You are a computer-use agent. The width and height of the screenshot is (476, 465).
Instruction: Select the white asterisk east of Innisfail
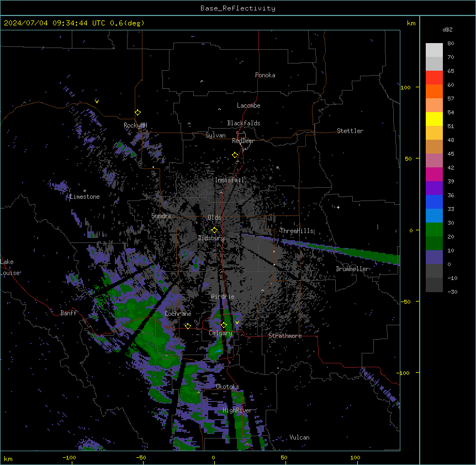[277, 167]
